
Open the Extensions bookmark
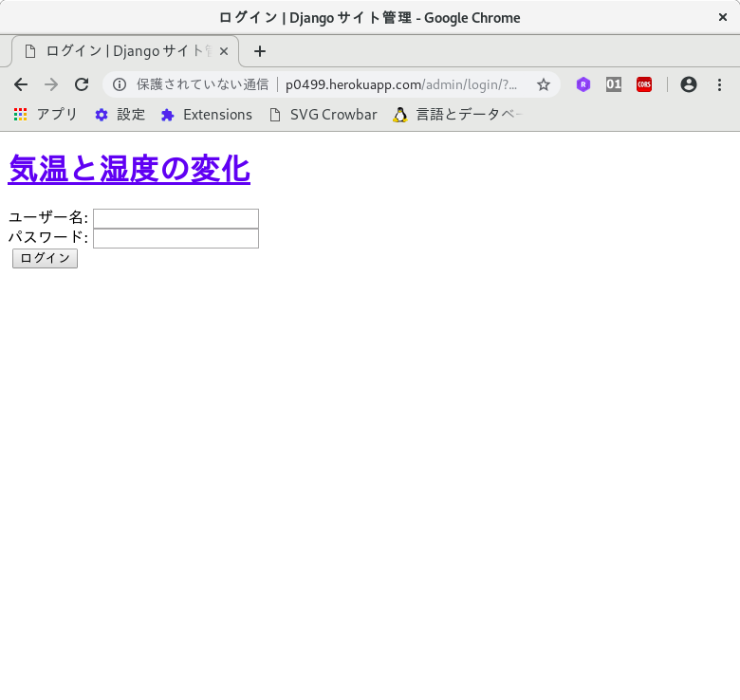206,115
